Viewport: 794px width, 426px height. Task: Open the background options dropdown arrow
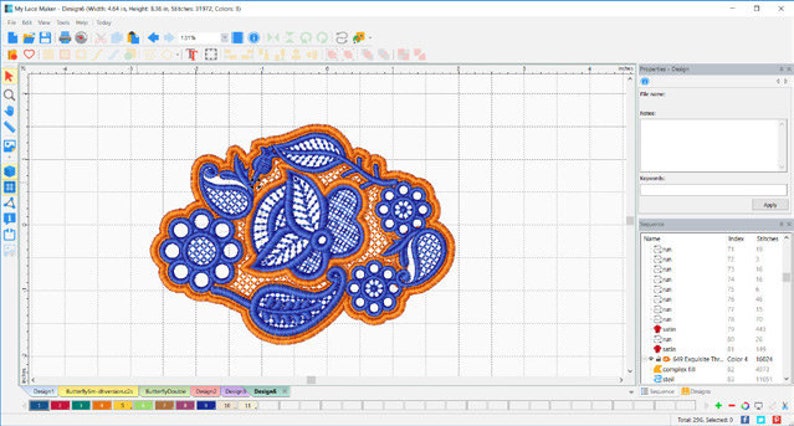click(x=371, y=38)
